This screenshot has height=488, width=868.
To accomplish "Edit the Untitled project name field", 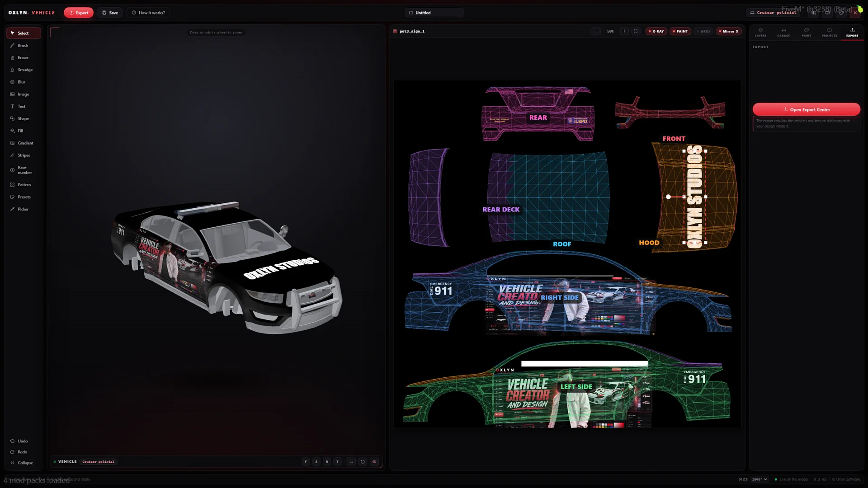I will click(434, 13).
